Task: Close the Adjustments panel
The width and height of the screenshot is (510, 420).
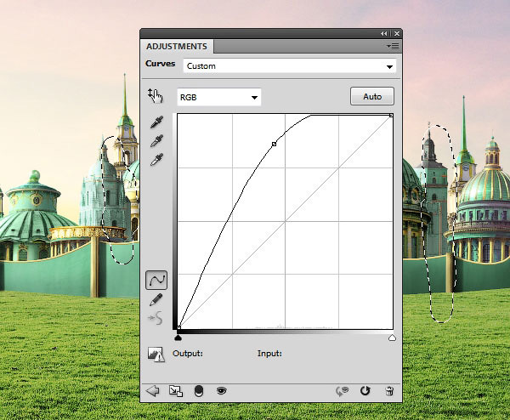Action: tap(397, 33)
